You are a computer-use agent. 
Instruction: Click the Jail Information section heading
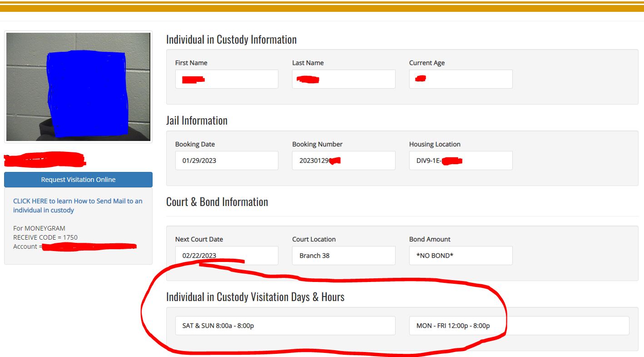click(x=197, y=120)
